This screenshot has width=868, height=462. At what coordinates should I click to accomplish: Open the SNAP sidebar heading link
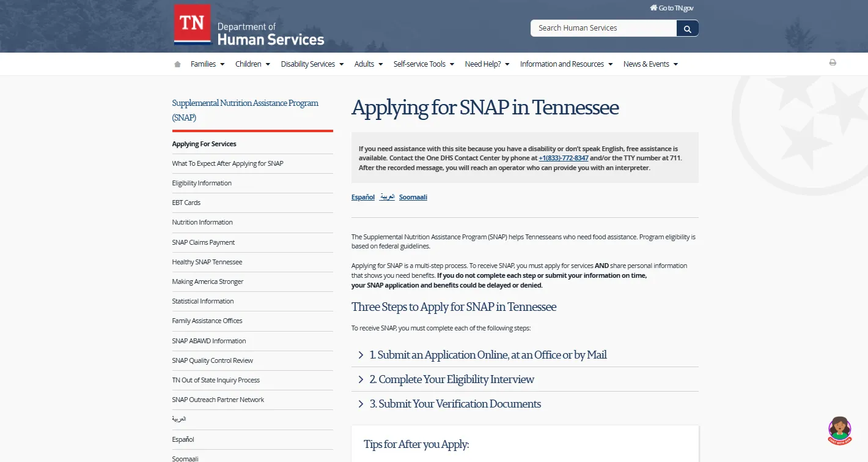pyautogui.click(x=245, y=110)
